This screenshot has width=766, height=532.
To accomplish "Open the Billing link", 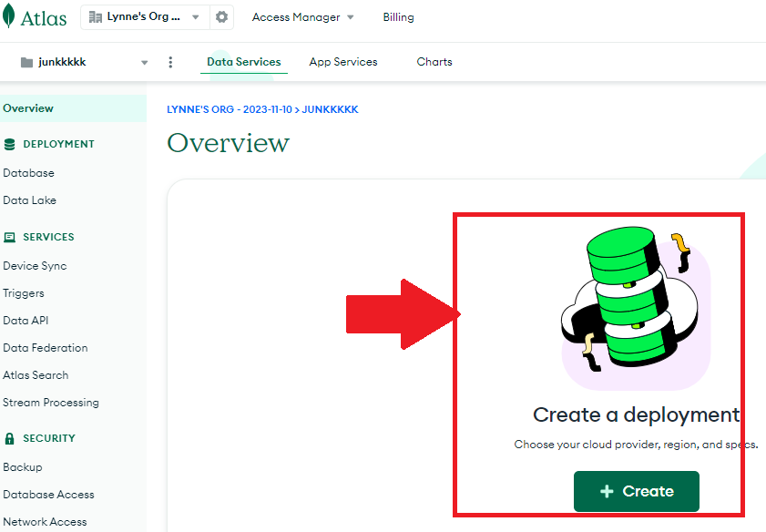I will [x=398, y=17].
